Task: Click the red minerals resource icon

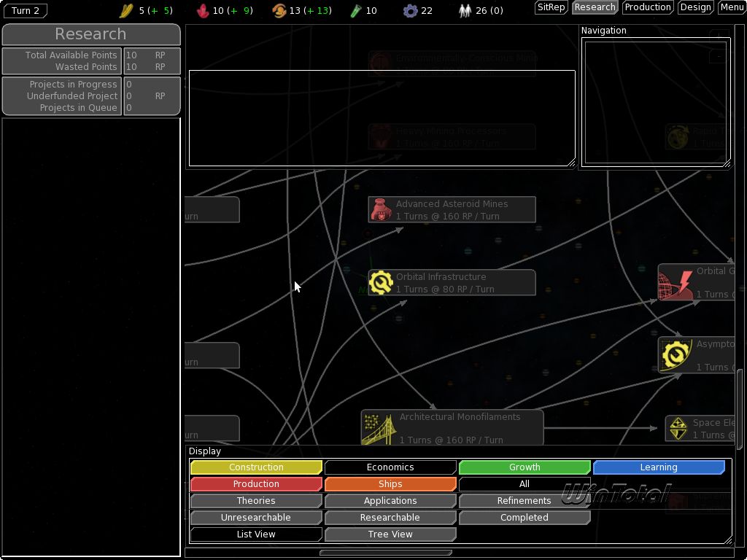Action: pyautogui.click(x=204, y=10)
